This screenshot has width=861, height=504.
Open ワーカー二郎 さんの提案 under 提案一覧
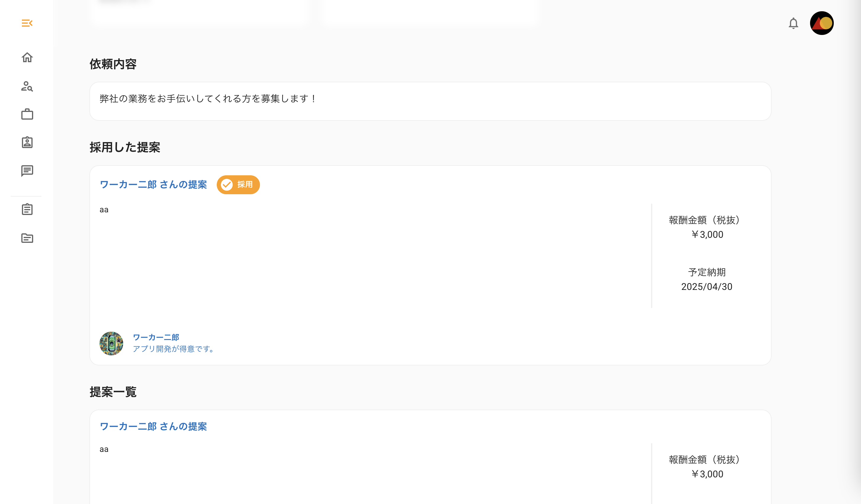coord(153,426)
